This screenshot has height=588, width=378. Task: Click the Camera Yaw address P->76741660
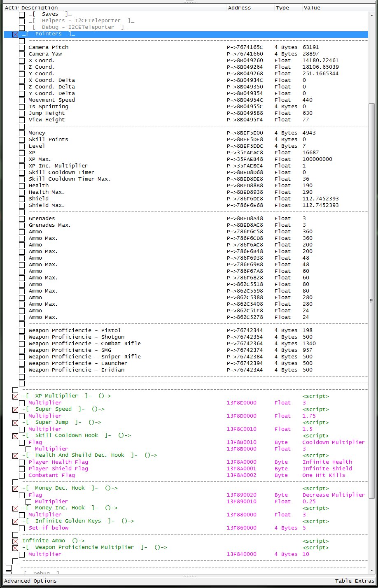coord(245,54)
